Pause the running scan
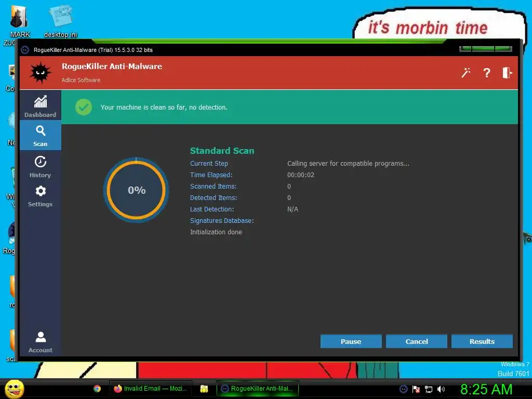The width and height of the screenshot is (532, 399). 351,341
